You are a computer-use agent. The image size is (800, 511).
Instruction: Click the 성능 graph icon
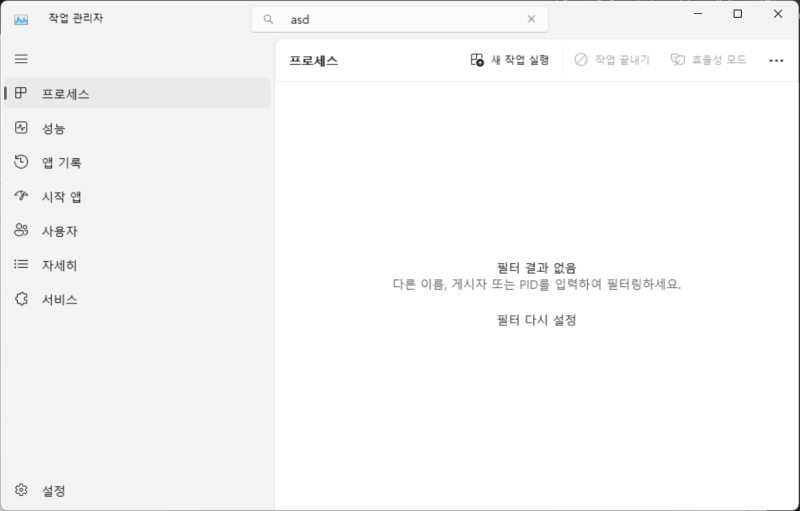[x=21, y=127]
